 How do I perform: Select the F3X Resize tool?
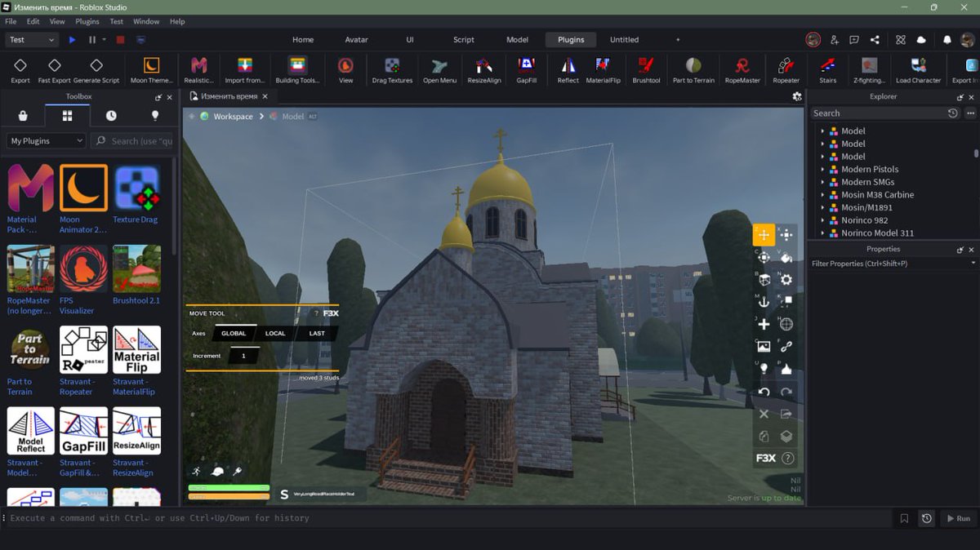786,235
